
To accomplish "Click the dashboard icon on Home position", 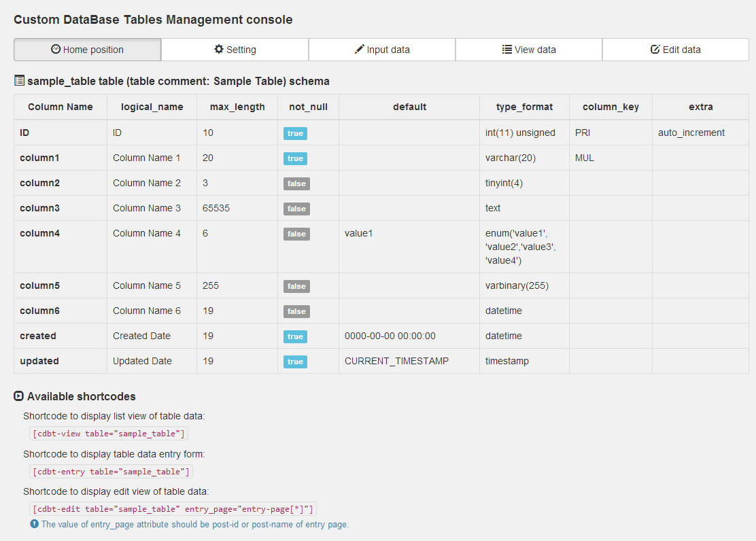I will [x=56, y=50].
